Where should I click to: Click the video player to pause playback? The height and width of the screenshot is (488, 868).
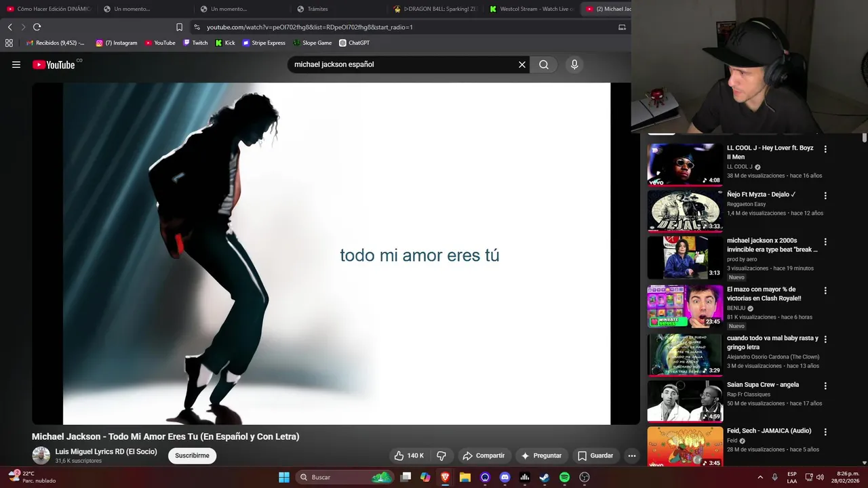coord(336,253)
